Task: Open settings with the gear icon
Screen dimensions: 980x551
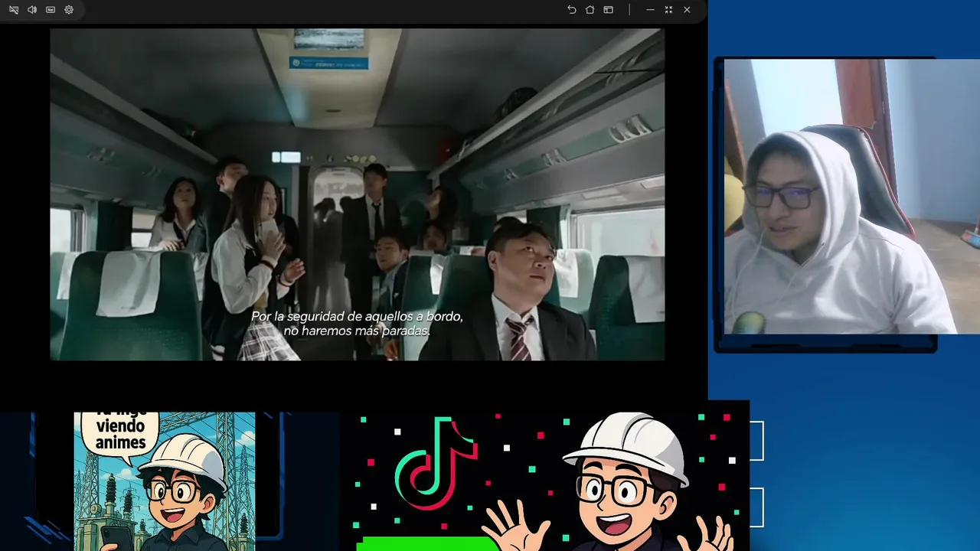Action: coord(69,10)
